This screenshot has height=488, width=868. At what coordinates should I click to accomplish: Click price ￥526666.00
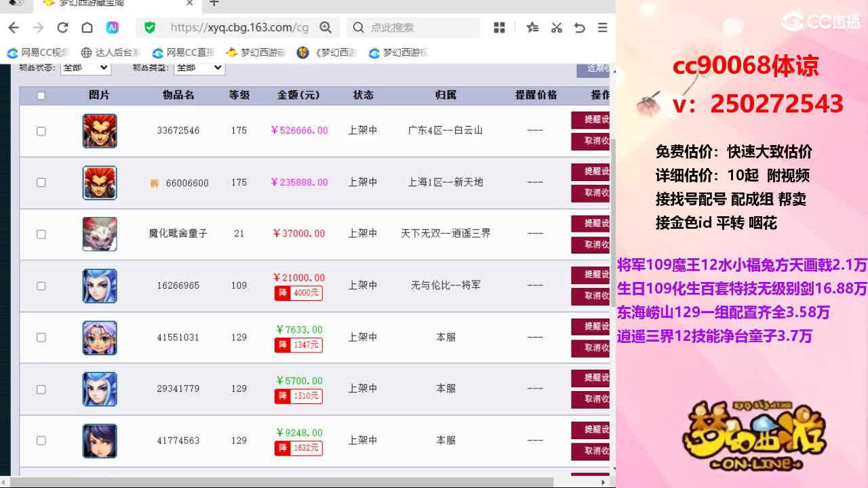click(299, 130)
